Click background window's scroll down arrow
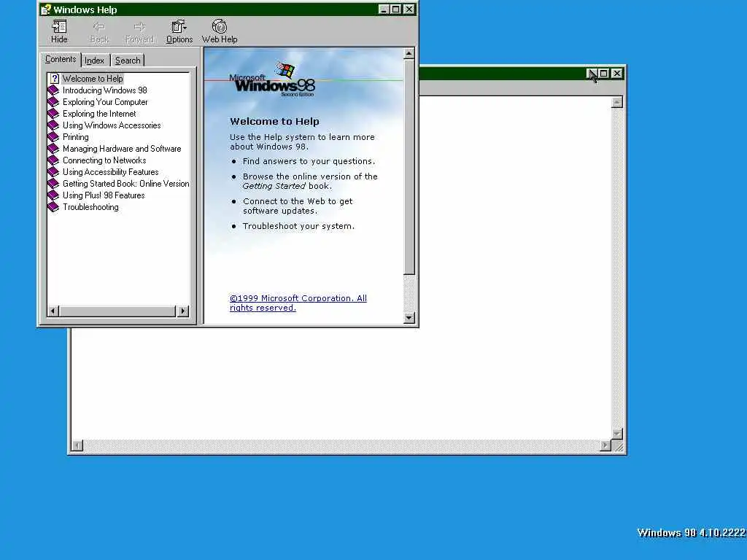 (617, 434)
